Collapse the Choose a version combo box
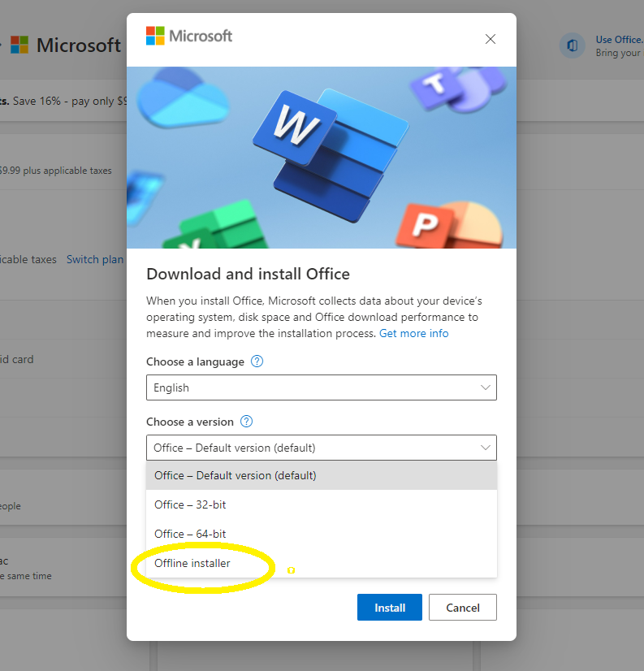 322,448
